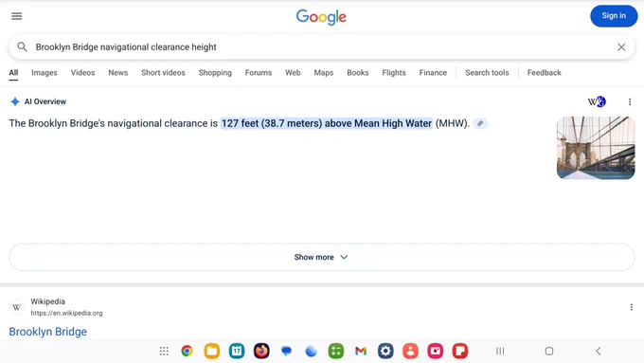Clear the search query with X

(x=621, y=46)
